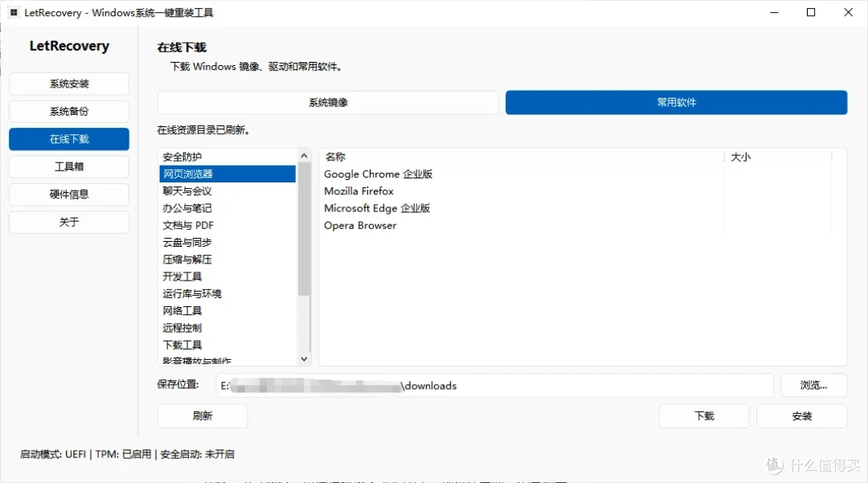Select the 文档与 PDF category
The image size is (868, 483).
tap(227, 225)
